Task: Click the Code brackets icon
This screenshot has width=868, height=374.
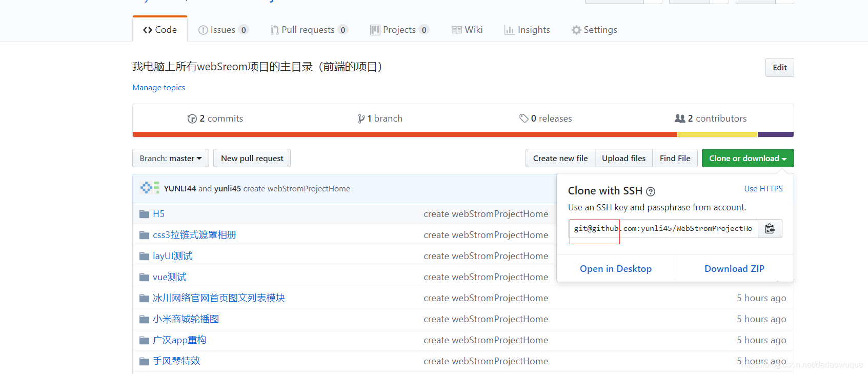Action: click(148, 30)
